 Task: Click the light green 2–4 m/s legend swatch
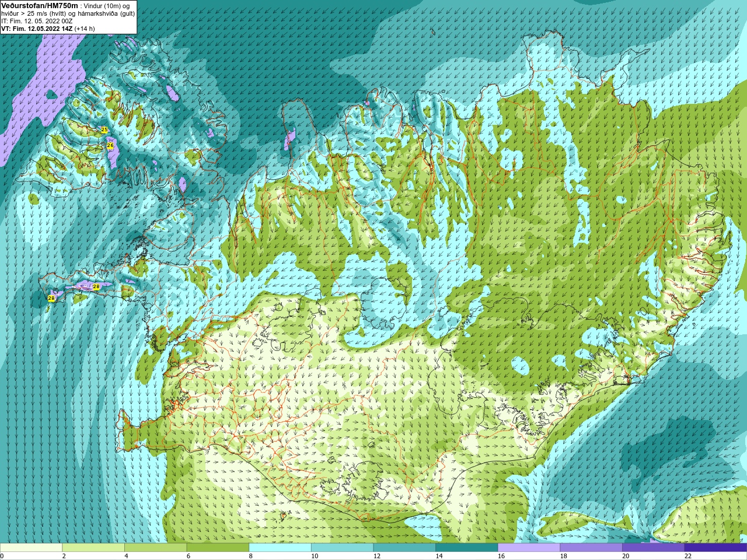pyautogui.click(x=93, y=548)
